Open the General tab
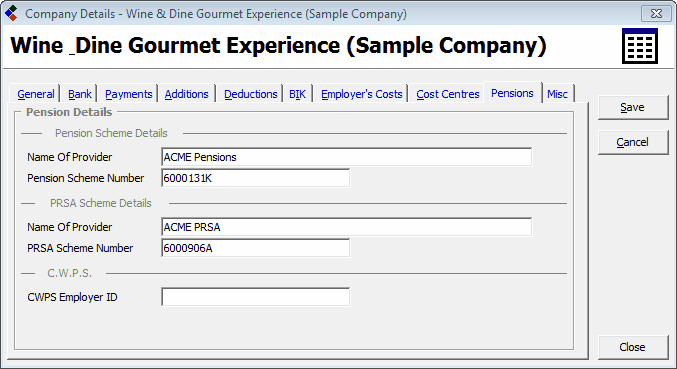Viewport: 677px width, 369px height. pos(36,94)
